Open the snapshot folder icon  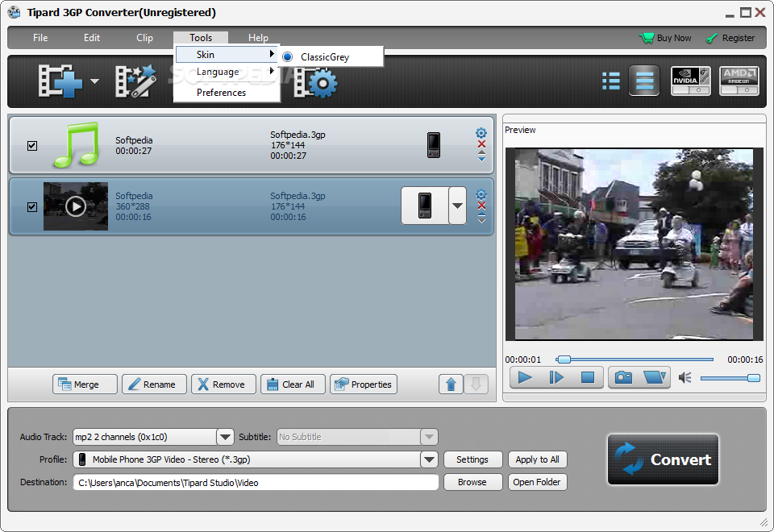[x=655, y=378]
